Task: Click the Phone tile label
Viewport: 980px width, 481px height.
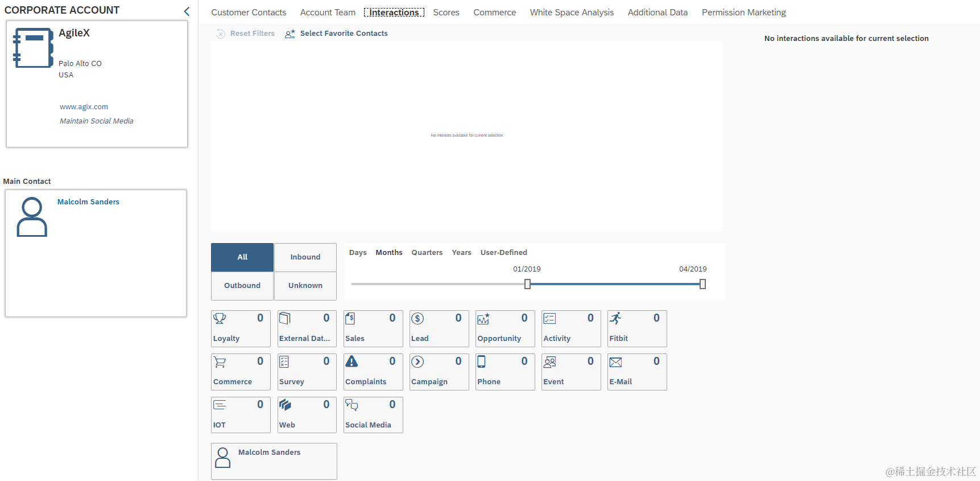Action: pyautogui.click(x=489, y=382)
